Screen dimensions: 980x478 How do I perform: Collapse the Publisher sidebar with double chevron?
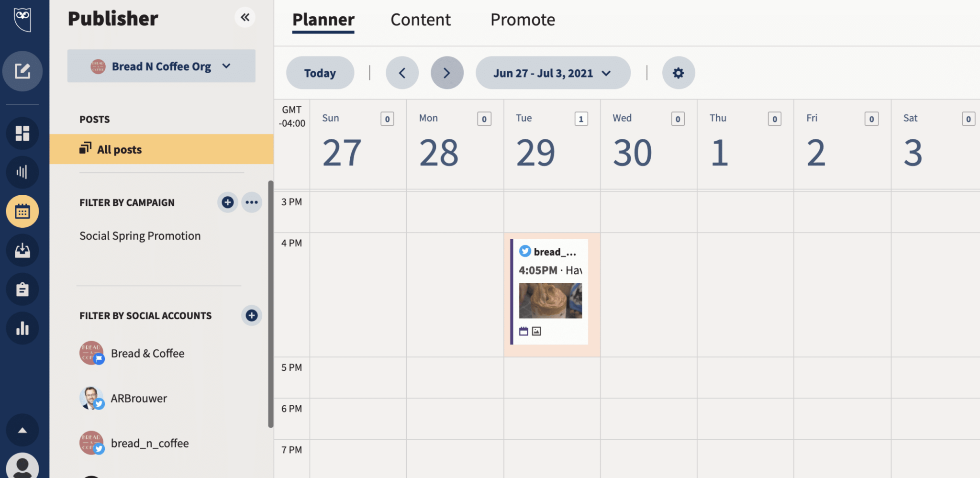245,18
